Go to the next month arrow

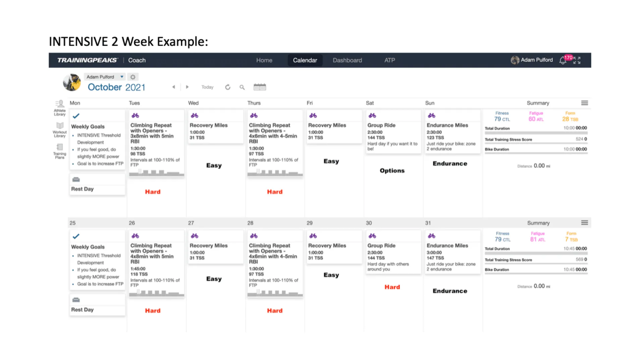tap(187, 87)
